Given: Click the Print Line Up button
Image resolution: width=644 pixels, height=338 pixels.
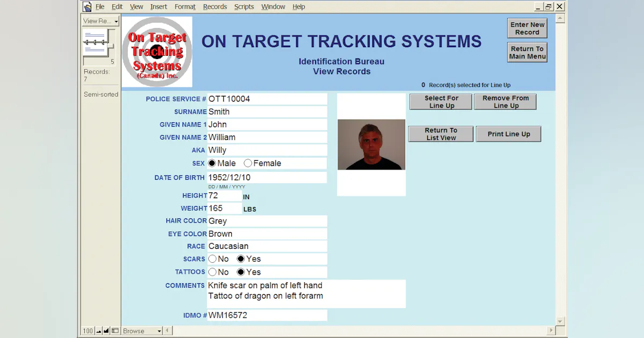Looking at the screenshot, I should (x=509, y=134).
